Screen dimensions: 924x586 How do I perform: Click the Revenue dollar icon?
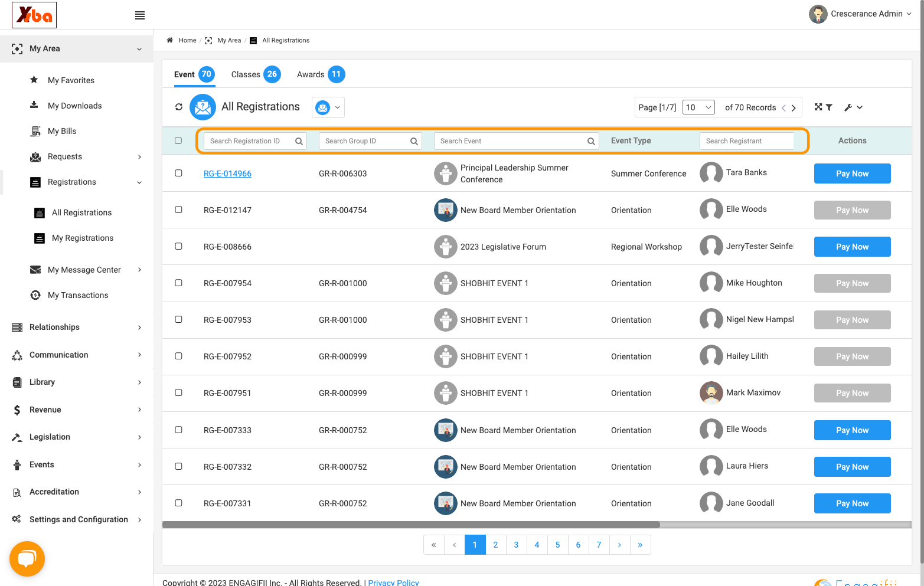[x=17, y=410]
